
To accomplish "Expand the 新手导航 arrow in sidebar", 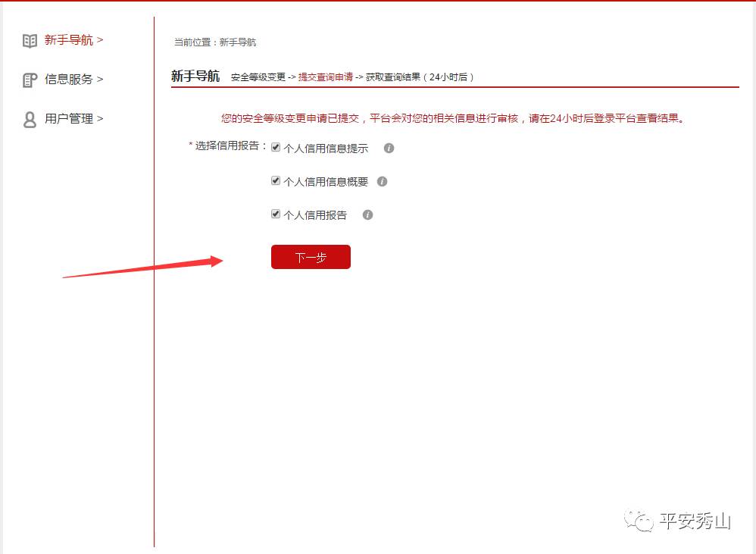I will 100,39.
